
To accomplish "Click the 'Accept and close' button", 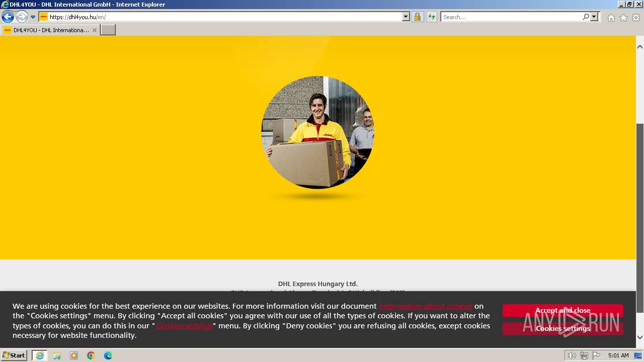I will click(562, 310).
